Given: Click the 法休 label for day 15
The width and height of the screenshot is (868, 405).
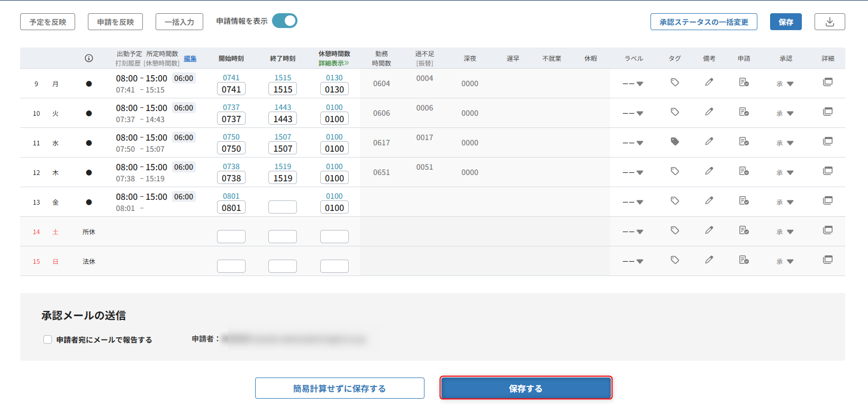Looking at the screenshot, I should tap(89, 261).
